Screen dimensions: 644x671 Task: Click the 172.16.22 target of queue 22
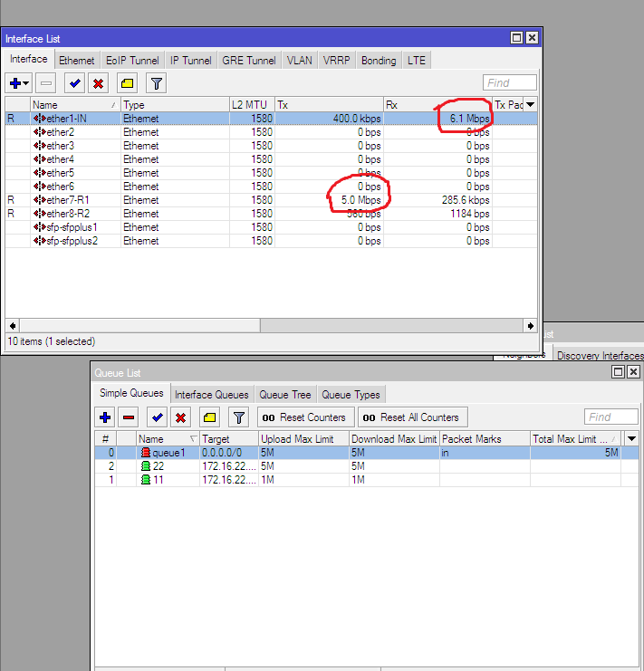228,466
